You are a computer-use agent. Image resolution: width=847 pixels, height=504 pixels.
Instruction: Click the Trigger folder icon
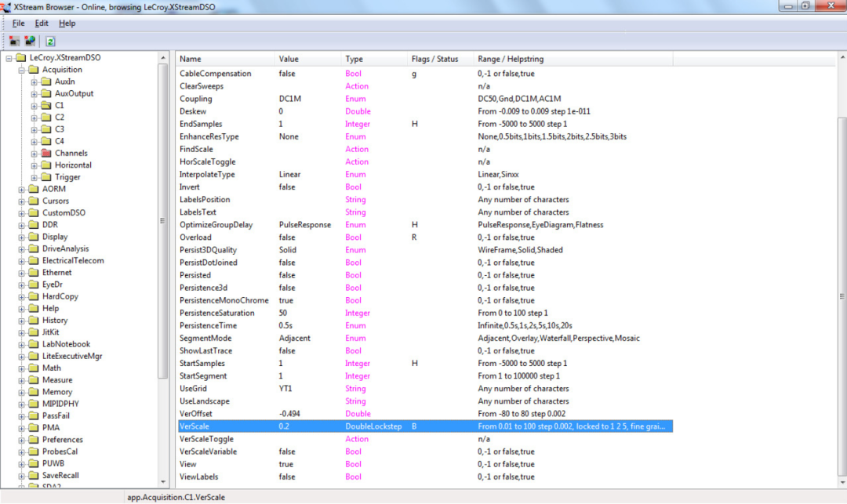[x=45, y=176]
